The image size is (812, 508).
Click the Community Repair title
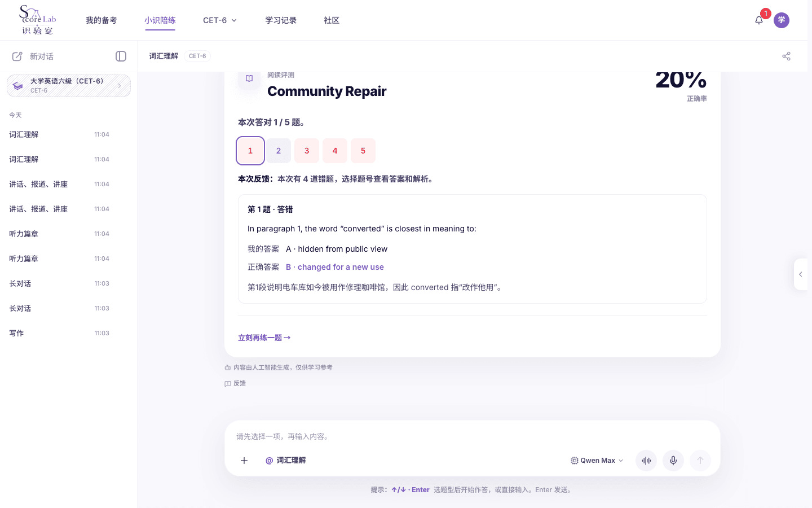(327, 91)
